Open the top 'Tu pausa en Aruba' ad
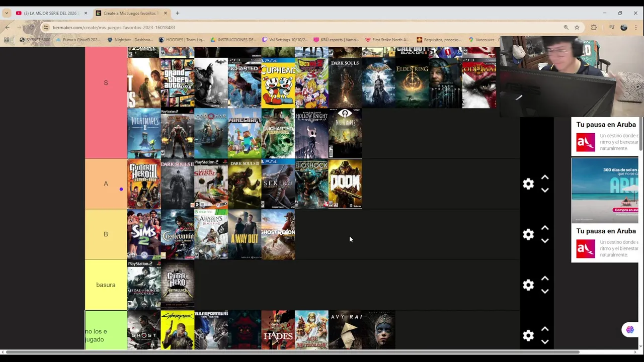The image size is (644, 362). (605, 136)
